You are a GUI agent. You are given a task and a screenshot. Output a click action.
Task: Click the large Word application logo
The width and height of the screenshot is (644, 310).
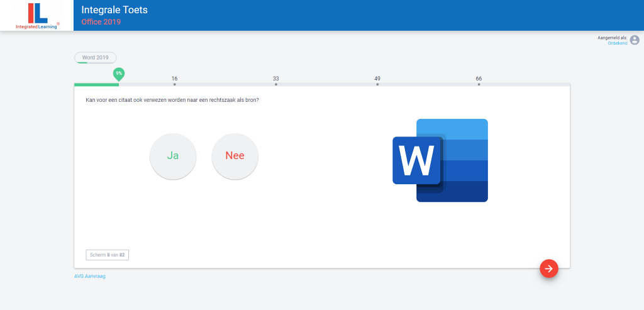click(x=440, y=160)
